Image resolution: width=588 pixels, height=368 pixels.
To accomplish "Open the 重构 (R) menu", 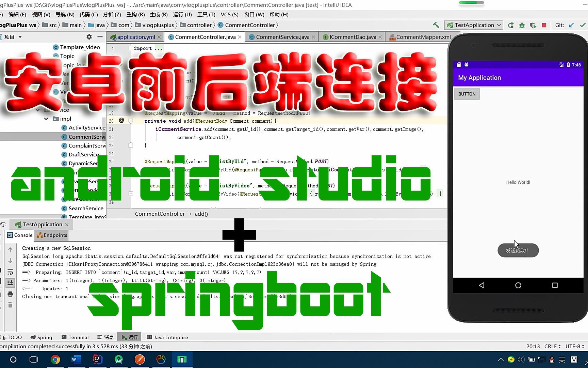I will pos(135,15).
